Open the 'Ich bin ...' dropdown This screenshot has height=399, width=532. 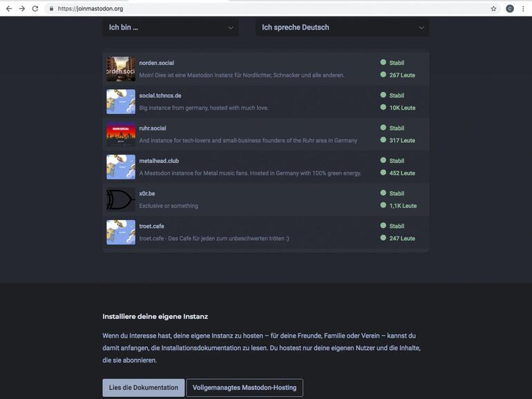click(x=171, y=28)
